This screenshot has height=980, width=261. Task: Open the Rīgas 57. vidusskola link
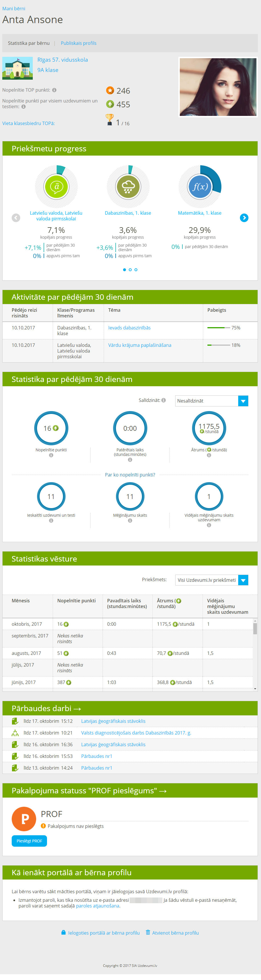63,60
